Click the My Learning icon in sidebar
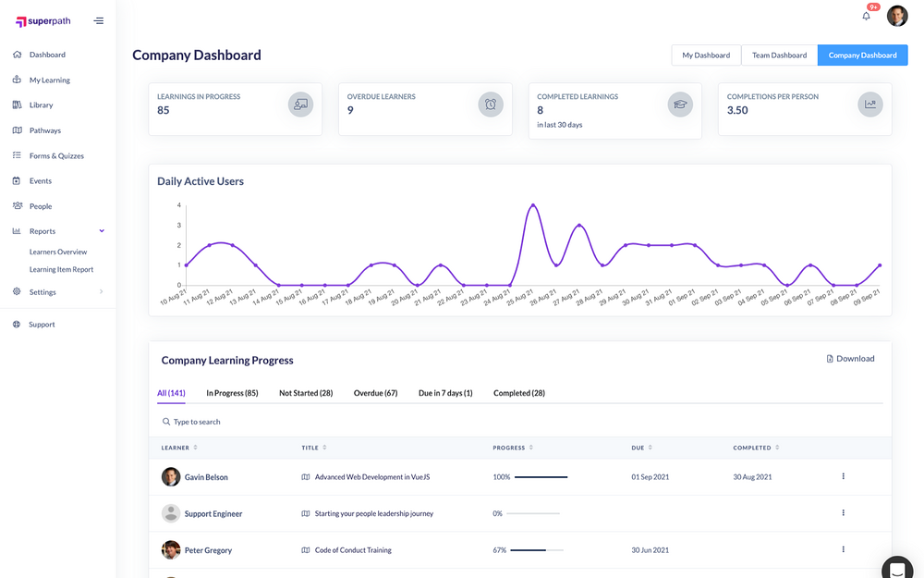The width and height of the screenshot is (924, 578). click(x=17, y=80)
